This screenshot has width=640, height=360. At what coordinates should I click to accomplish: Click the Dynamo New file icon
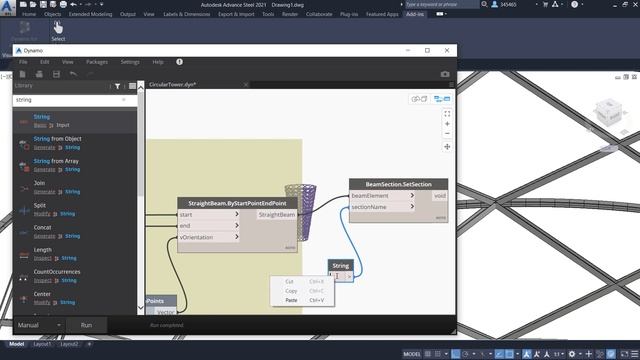coord(22,74)
